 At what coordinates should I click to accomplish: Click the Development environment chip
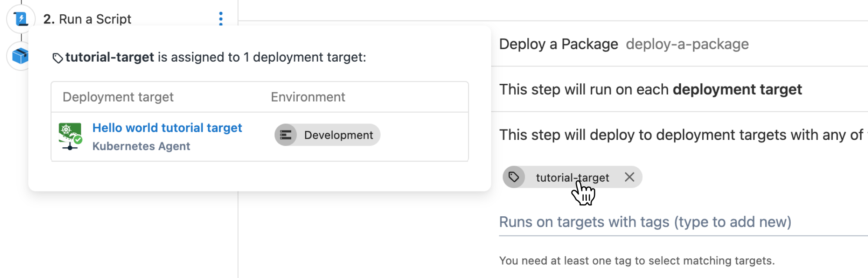(327, 135)
